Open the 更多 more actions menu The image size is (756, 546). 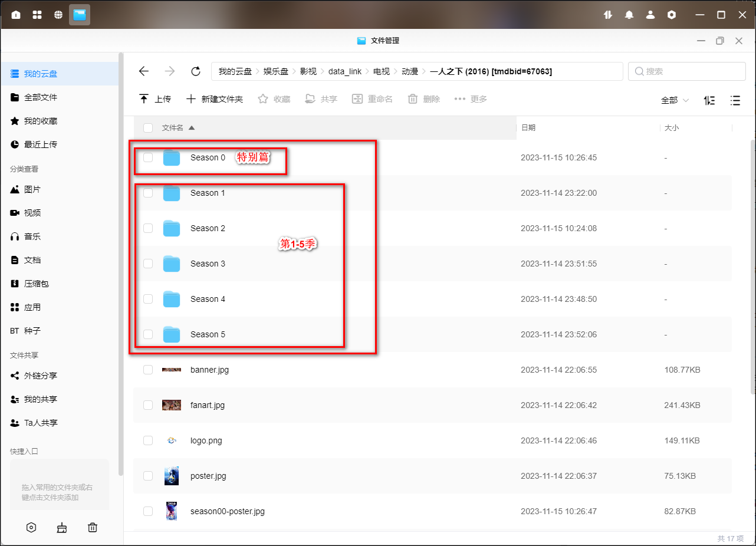click(471, 99)
